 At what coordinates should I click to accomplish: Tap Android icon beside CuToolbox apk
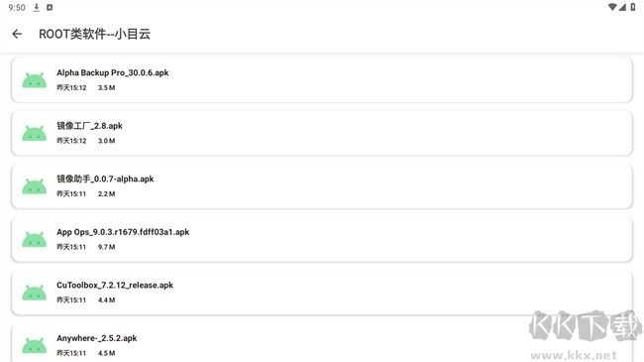(x=34, y=293)
